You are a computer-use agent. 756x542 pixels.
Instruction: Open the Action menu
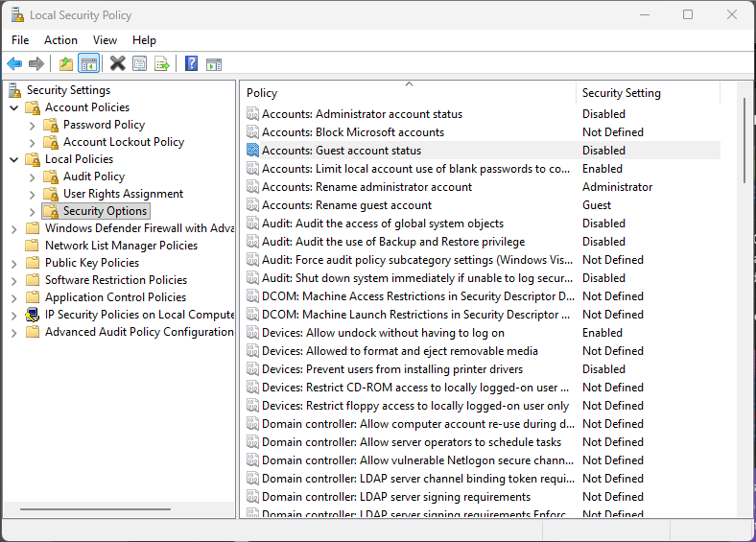point(60,39)
